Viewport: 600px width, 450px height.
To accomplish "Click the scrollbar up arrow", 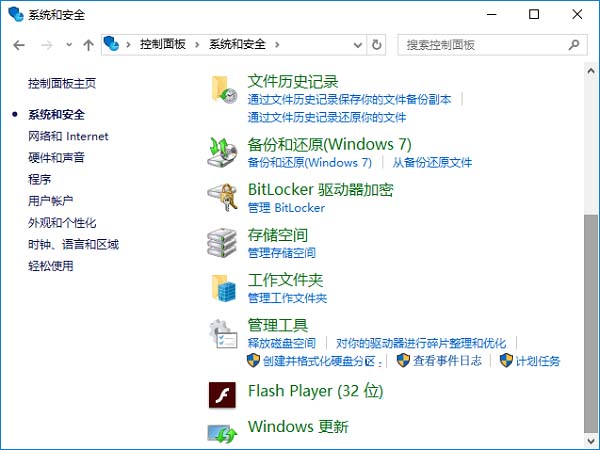I will (x=591, y=71).
